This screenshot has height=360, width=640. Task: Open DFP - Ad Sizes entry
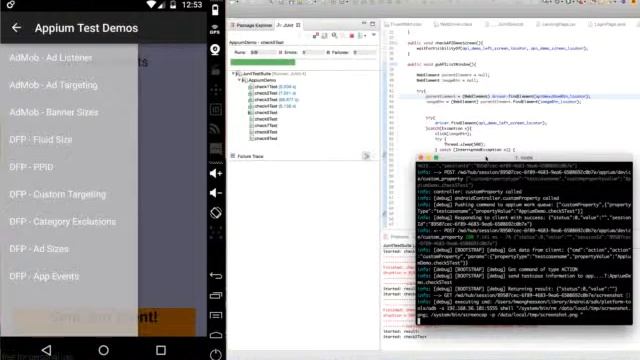(39, 249)
